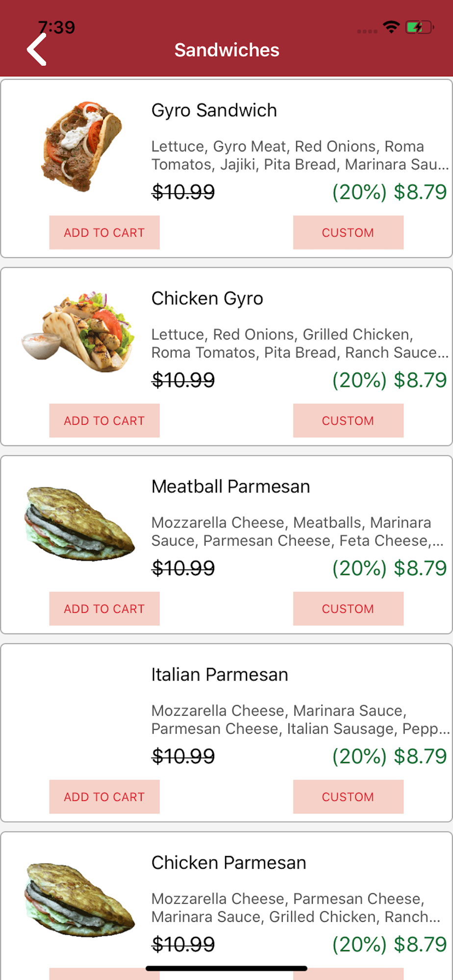The width and height of the screenshot is (453, 980).
Task: Open the Chicken Parmesan photo
Action: coord(80,900)
